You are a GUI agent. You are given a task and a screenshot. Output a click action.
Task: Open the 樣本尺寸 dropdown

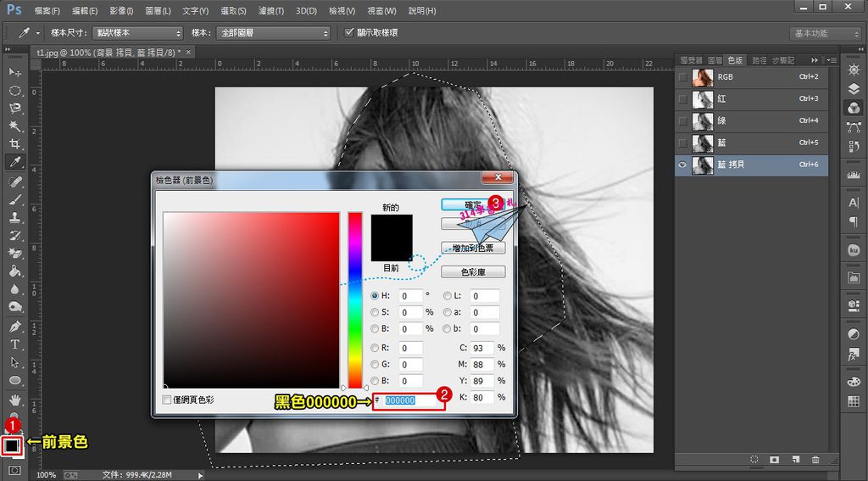click(137, 33)
